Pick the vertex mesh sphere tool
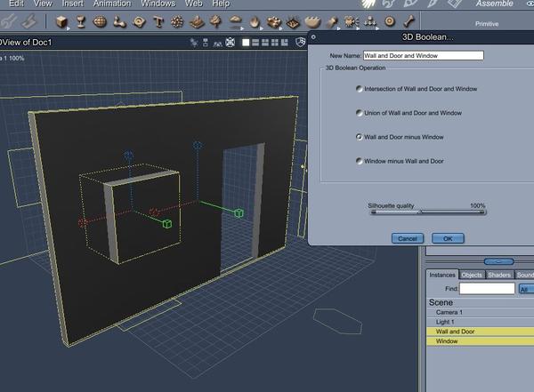 100,21
